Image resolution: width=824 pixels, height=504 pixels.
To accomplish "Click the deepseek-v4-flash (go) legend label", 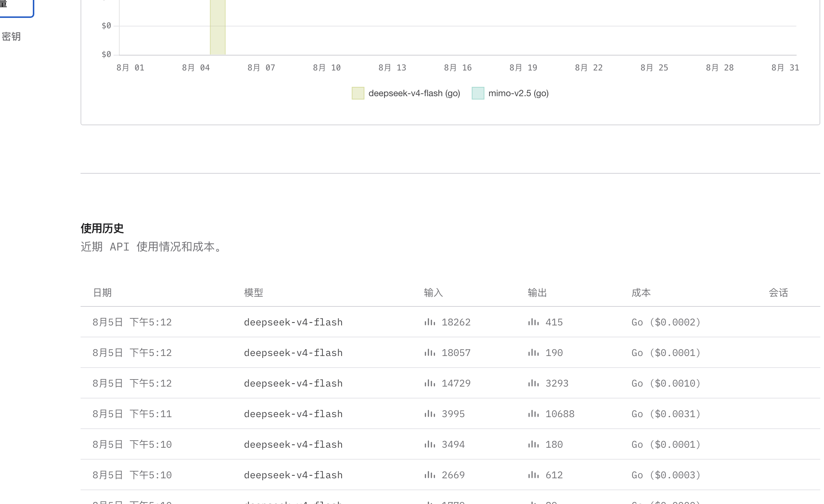I will click(x=414, y=93).
